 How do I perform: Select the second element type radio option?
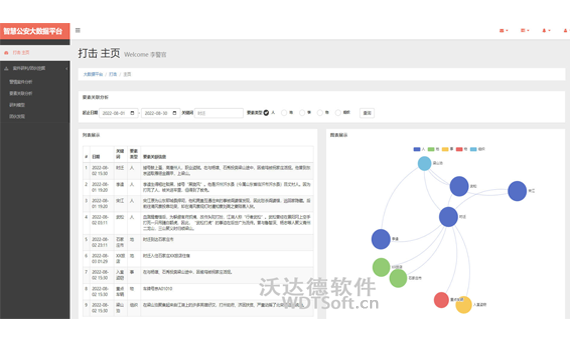click(x=284, y=113)
